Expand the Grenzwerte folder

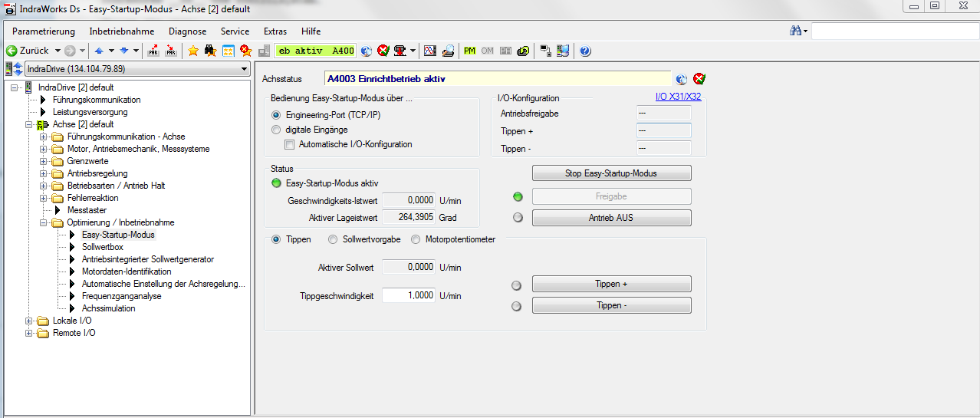tap(44, 161)
